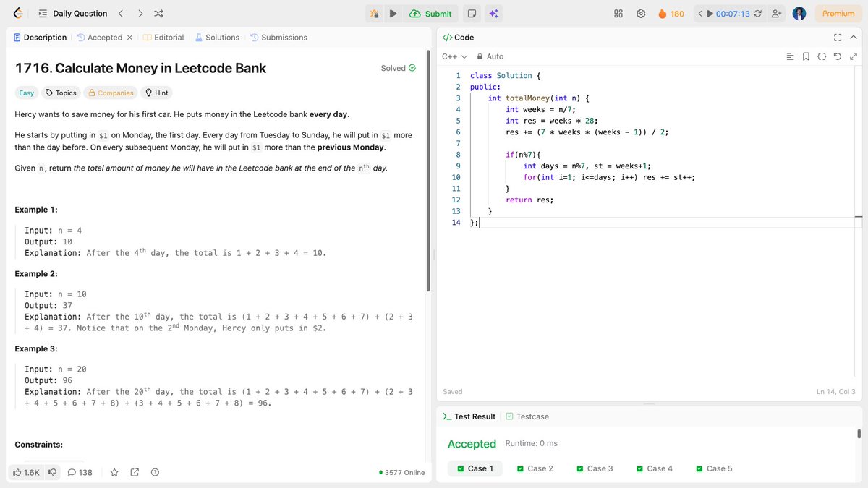This screenshot has height=488, width=868.
Task: Open the layout grid icon
Action: click(618, 14)
